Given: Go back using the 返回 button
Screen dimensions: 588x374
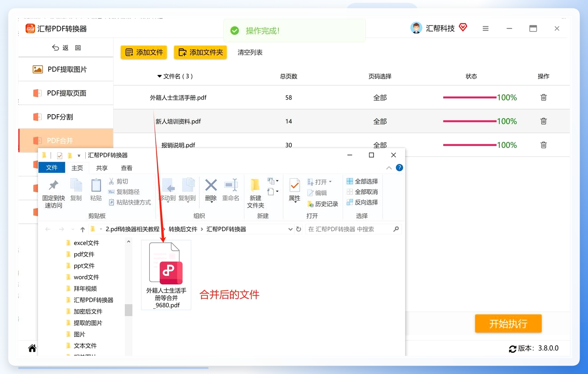Looking at the screenshot, I should (67, 48).
